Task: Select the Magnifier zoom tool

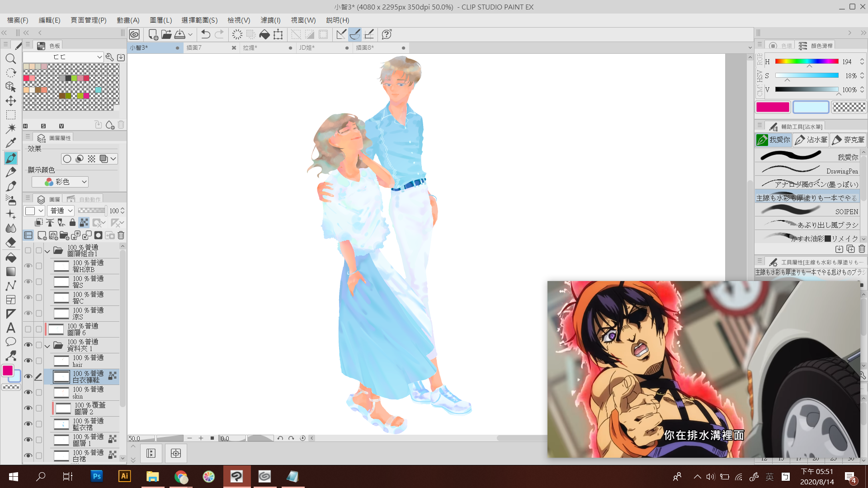Action: [11, 59]
